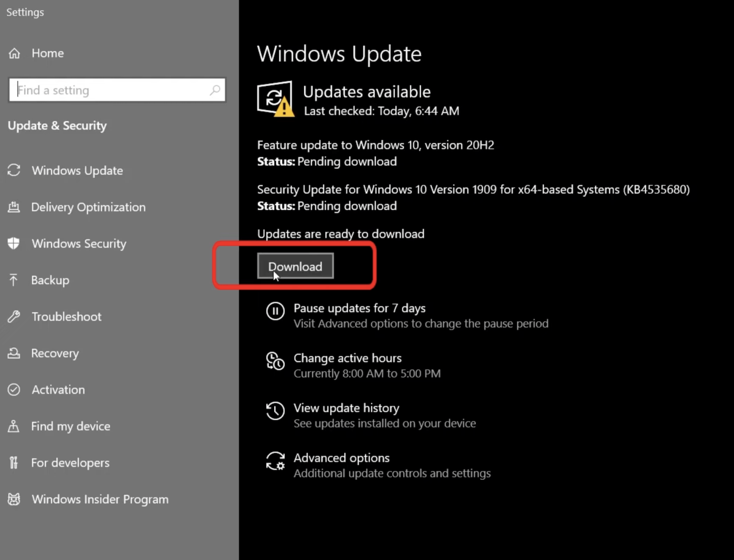Click the Advanced options gear icon

275,461
